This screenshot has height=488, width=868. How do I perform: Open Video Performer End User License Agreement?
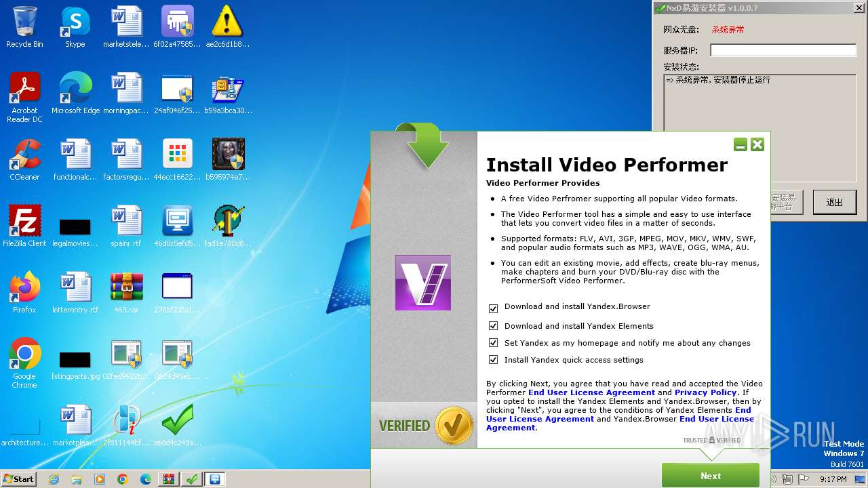pyautogui.click(x=591, y=392)
